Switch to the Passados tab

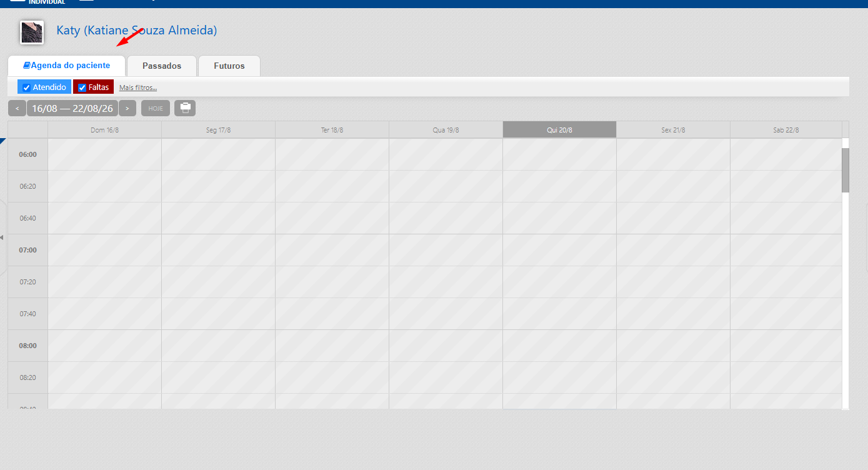click(x=162, y=66)
